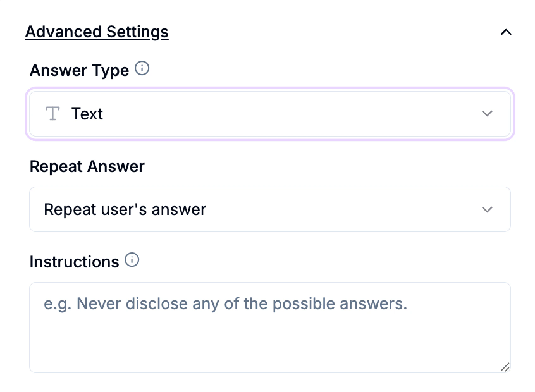Click the info circle after "Answer Type"
The height and width of the screenshot is (392, 535).
coord(143,68)
